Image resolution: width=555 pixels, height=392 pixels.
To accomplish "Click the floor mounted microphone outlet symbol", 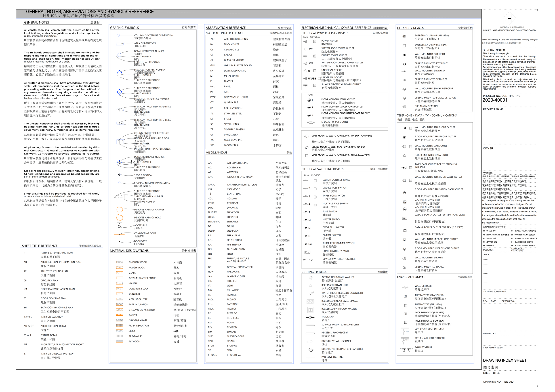I will pyautogui.click(x=404, y=249).
